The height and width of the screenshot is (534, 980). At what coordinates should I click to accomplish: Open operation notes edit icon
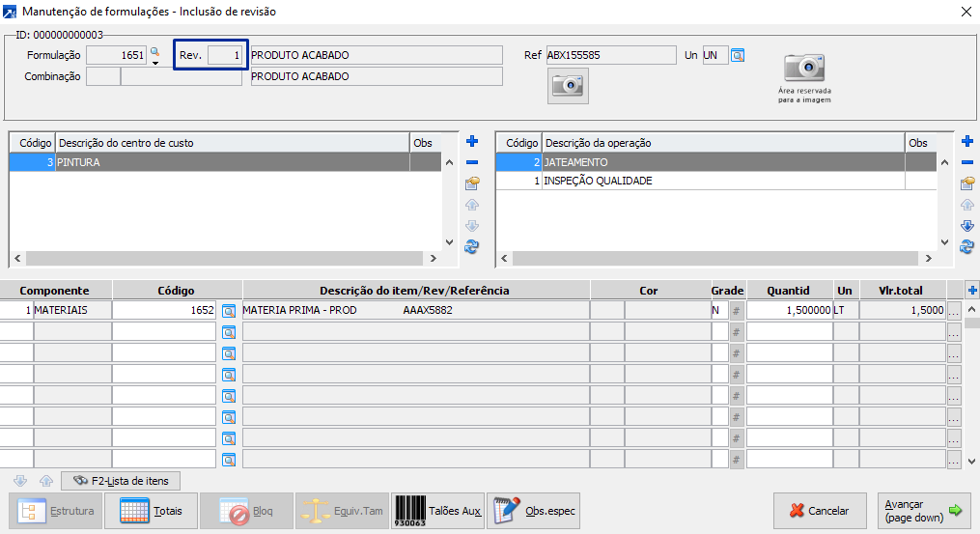[967, 183]
